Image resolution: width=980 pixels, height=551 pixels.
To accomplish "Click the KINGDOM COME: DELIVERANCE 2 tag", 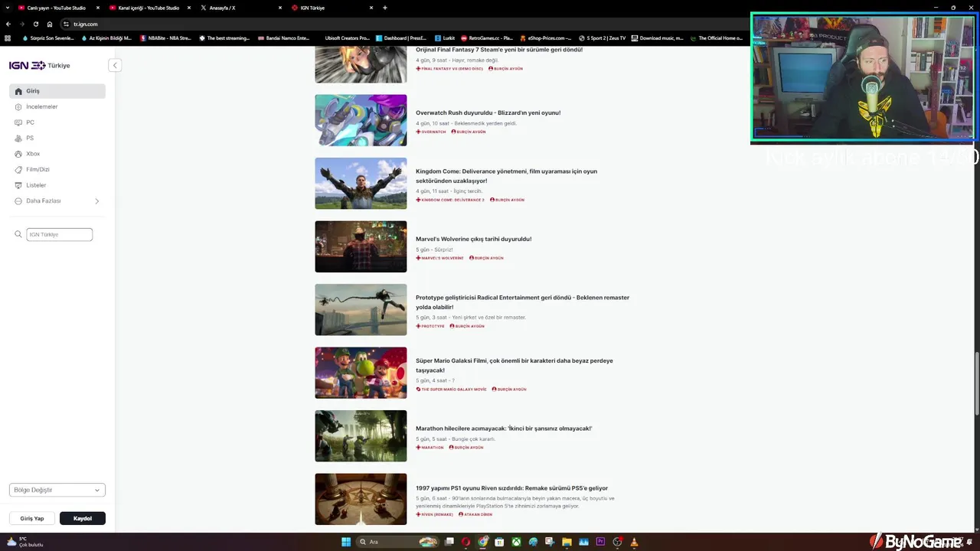I will click(x=450, y=200).
